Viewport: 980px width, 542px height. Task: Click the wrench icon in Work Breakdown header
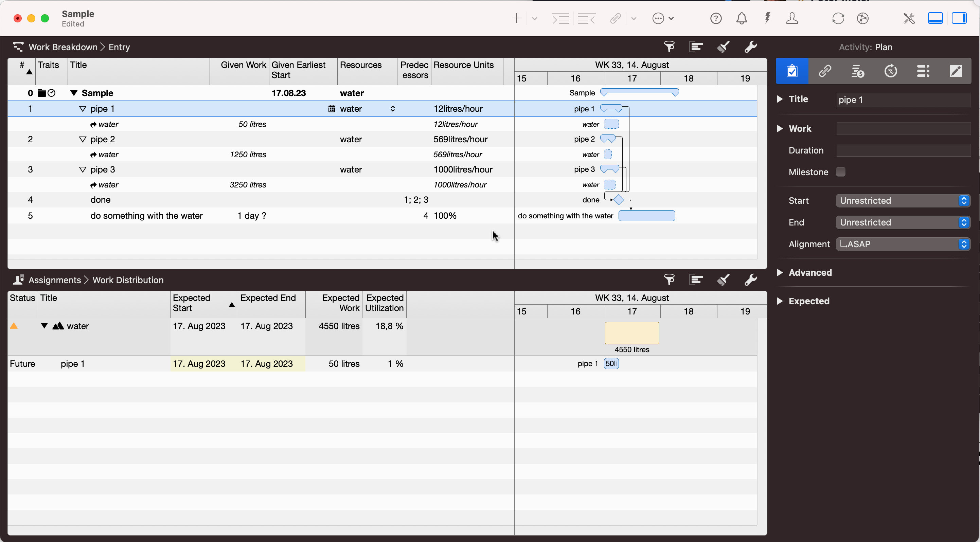click(750, 47)
